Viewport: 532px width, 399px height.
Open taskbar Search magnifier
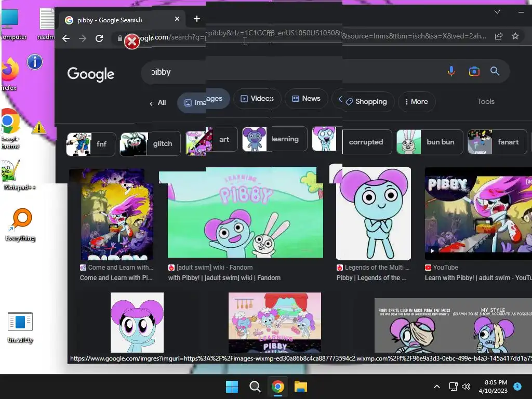[255, 387]
